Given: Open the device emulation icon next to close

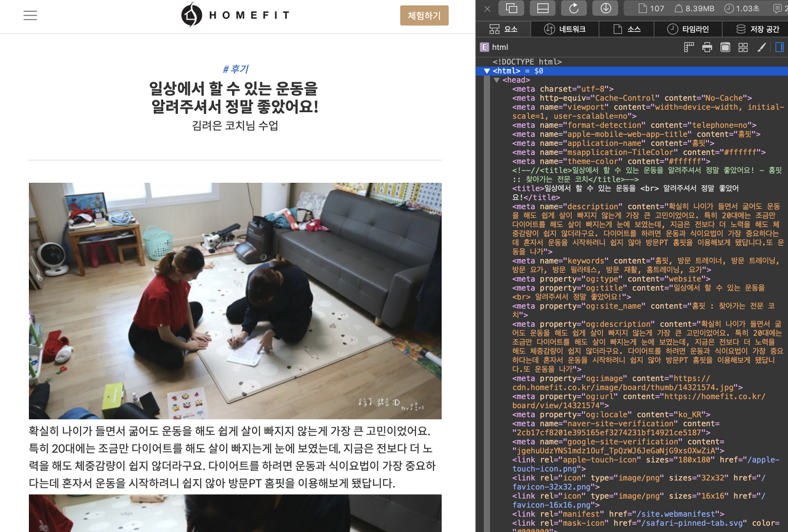Looking at the screenshot, I should coord(511,8).
